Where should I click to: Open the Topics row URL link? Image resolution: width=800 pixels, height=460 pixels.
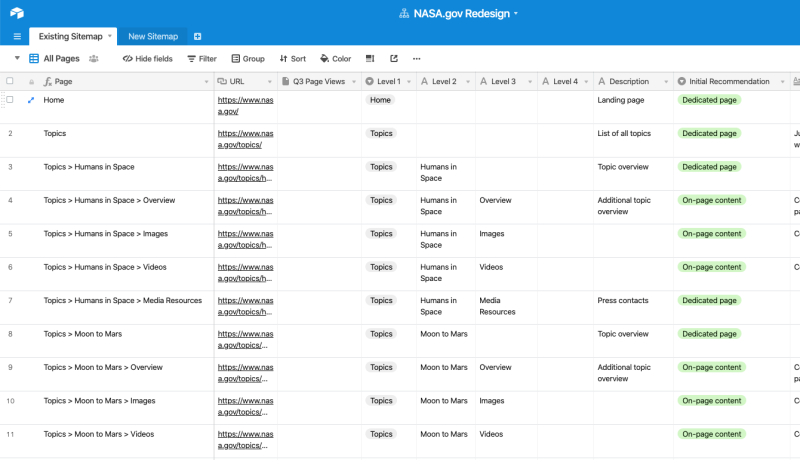click(x=245, y=139)
